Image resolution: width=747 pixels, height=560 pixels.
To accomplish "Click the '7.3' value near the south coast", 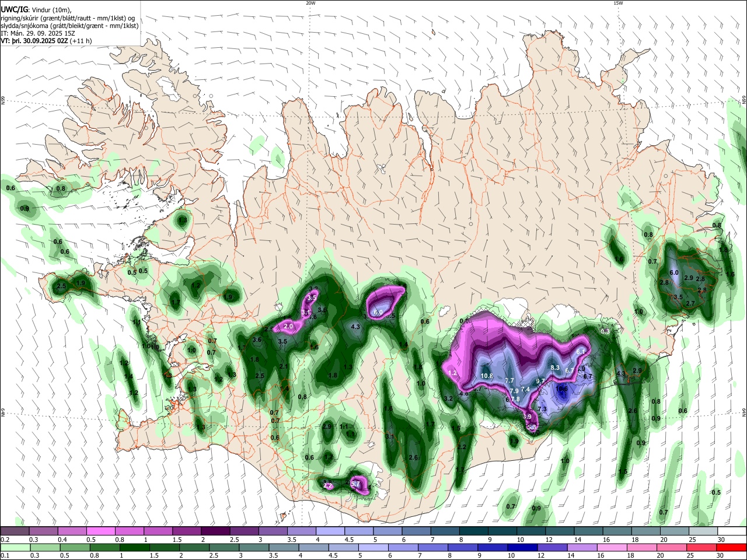I will [542, 409].
